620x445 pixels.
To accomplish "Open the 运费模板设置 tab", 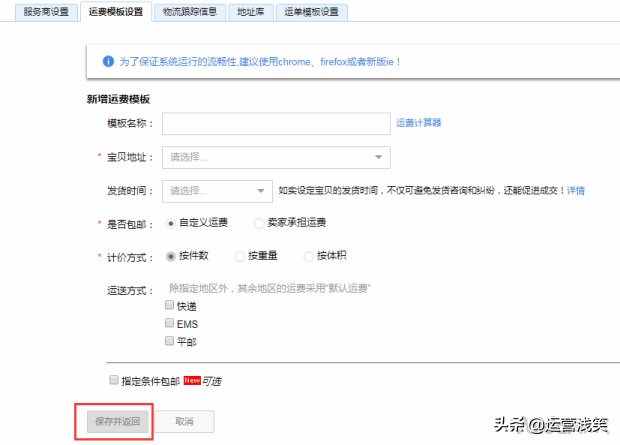I will pyautogui.click(x=116, y=13).
